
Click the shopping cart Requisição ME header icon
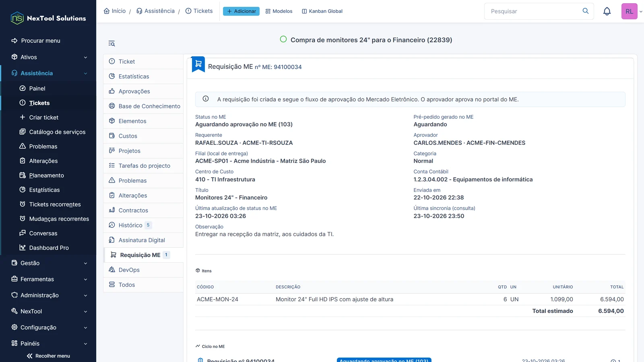click(x=198, y=64)
